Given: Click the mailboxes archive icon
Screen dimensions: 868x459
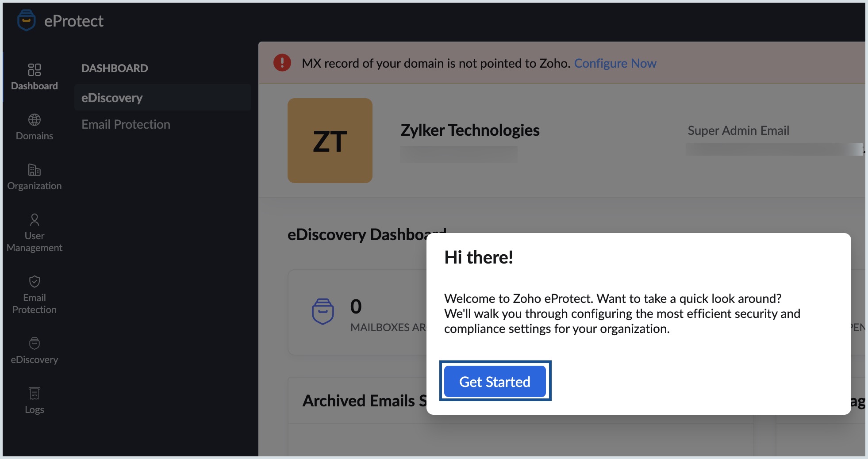Looking at the screenshot, I should coord(323,311).
